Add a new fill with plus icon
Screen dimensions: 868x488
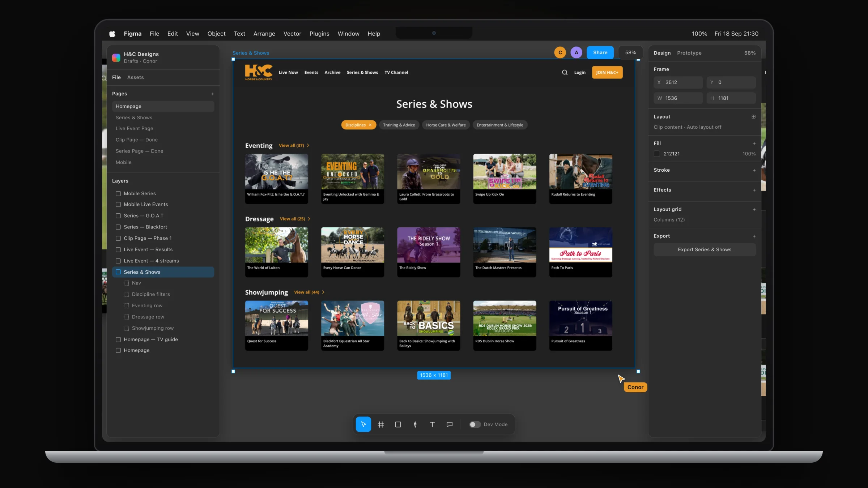click(754, 144)
